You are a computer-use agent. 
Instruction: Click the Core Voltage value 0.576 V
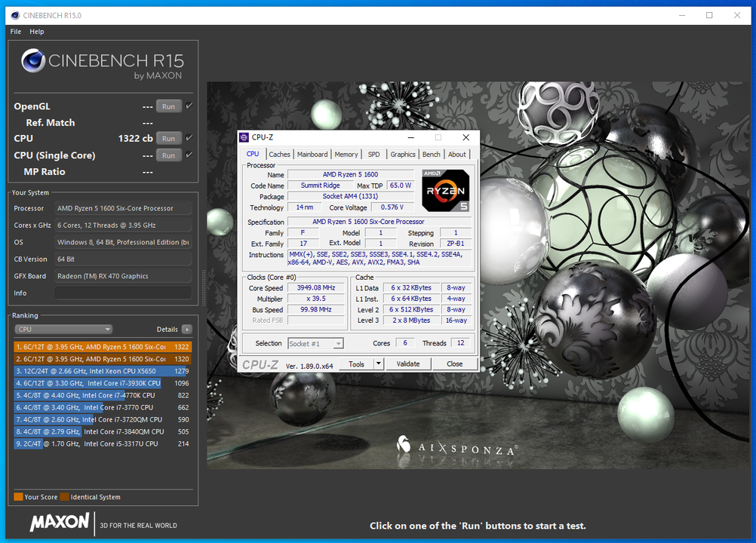(392, 207)
